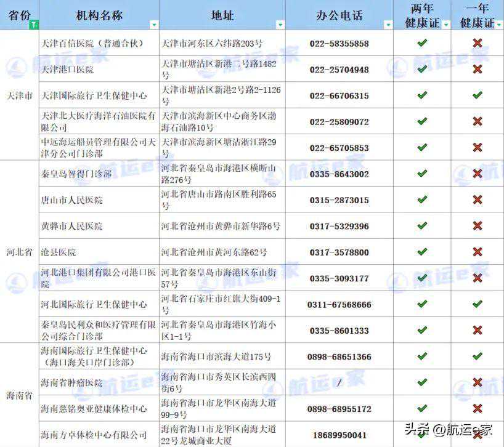Click 一年健康证 red cross for 海南慈铭奥亚健康体检中心
This screenshot has width=504, height=447.
[x=477, y=408]
